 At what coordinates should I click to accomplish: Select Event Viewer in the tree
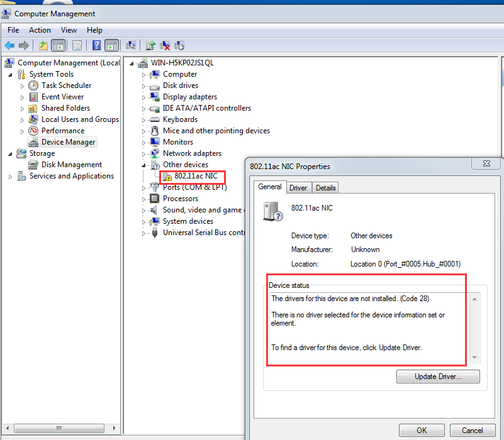coord(62,97)
